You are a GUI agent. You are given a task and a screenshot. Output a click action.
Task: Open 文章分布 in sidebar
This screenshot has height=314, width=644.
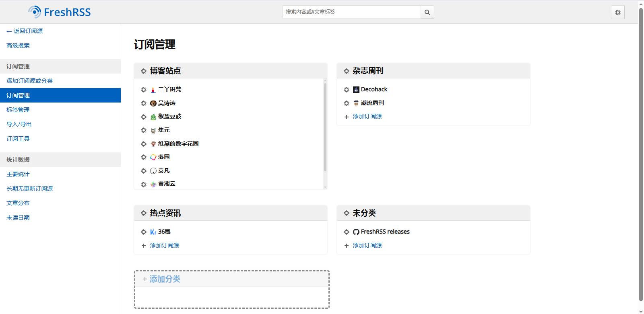(x=60, y=203)
